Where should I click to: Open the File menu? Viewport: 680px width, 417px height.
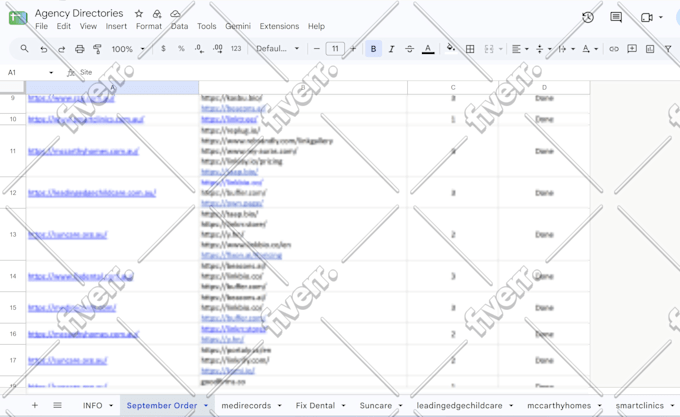pyautogui.click(x=42, y=26)
